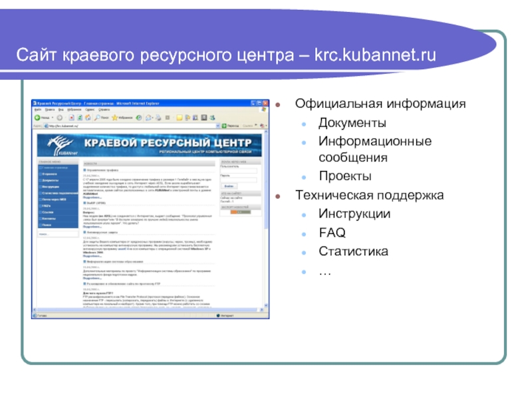Click the Print printer icon

[158, 118]
